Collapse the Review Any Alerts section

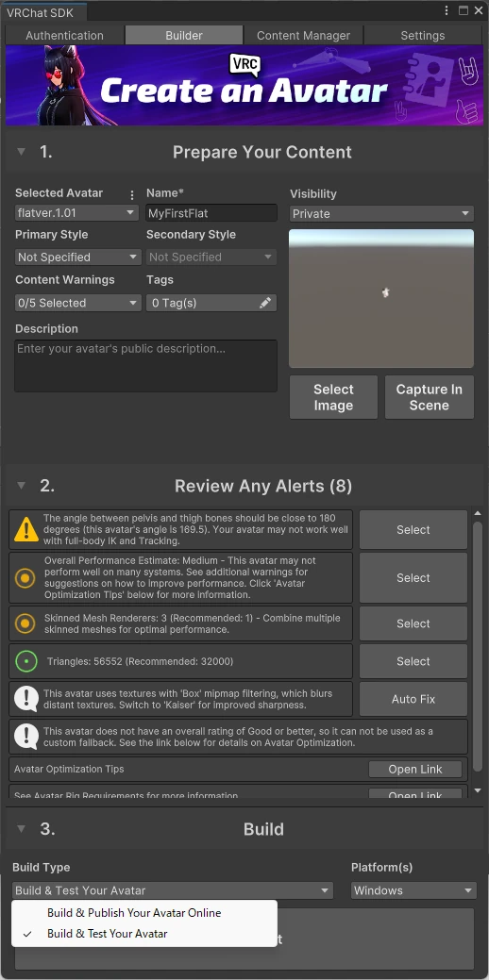click(22, 486)
